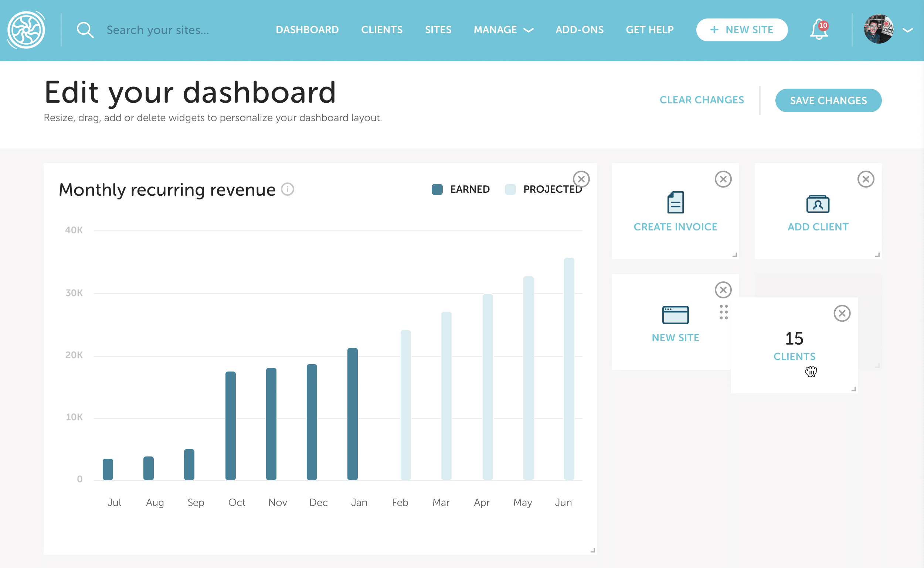Click the Flywheel logo icon
This screenshot has height=568, width=924.
point(26,30)
